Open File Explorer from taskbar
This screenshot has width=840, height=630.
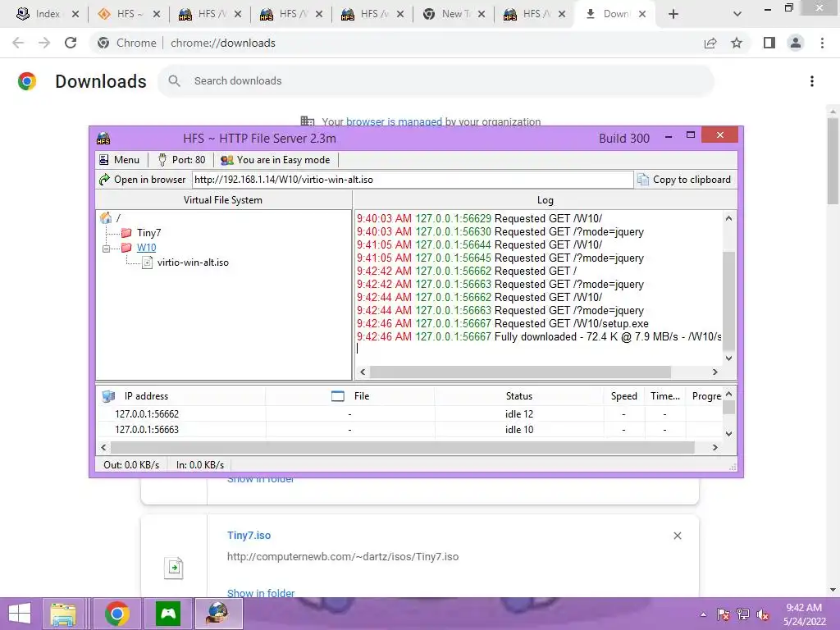pyautogui.click(x=63, y=614)
